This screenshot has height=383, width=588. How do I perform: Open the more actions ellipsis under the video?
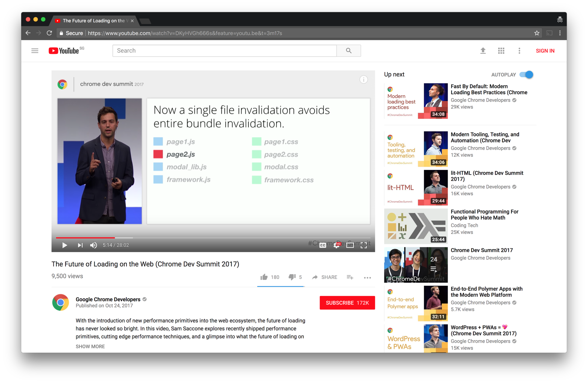pyautogui.click(x=367, y=278)
